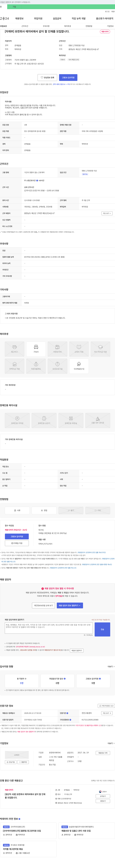Click the top 고용24 입사지원 button

pos(68,78)
